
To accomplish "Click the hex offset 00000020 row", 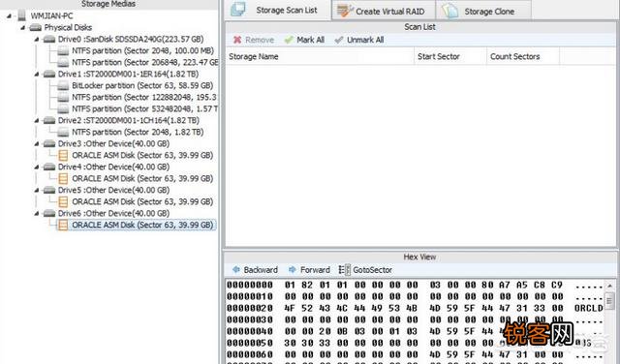I will (x=415, y=308).
